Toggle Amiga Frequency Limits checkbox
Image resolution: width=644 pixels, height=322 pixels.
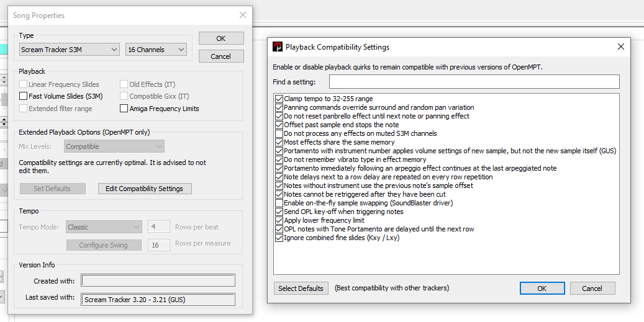124,109
